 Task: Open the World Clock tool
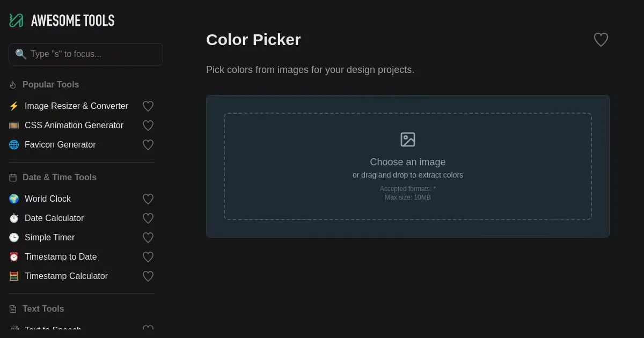[48, 199]
